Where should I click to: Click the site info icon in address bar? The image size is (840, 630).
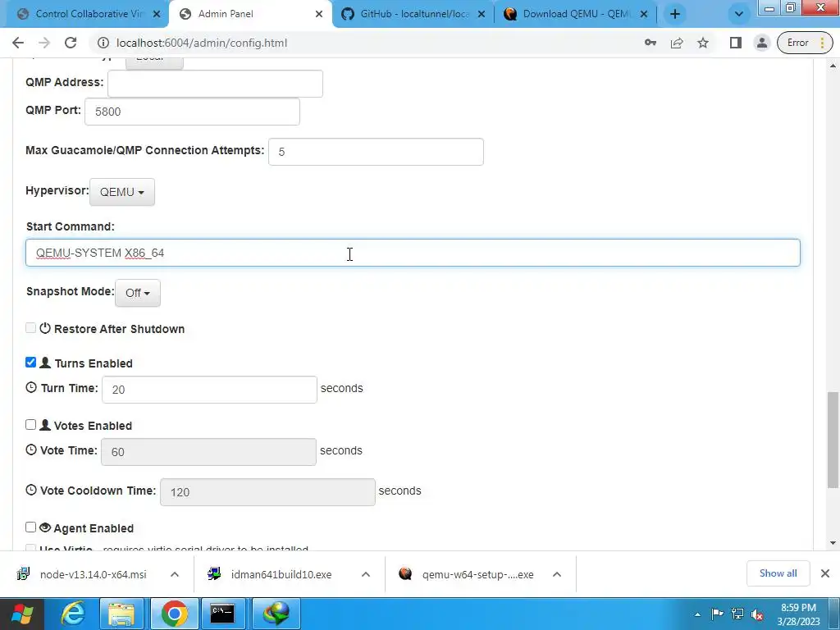pos(103,43)
